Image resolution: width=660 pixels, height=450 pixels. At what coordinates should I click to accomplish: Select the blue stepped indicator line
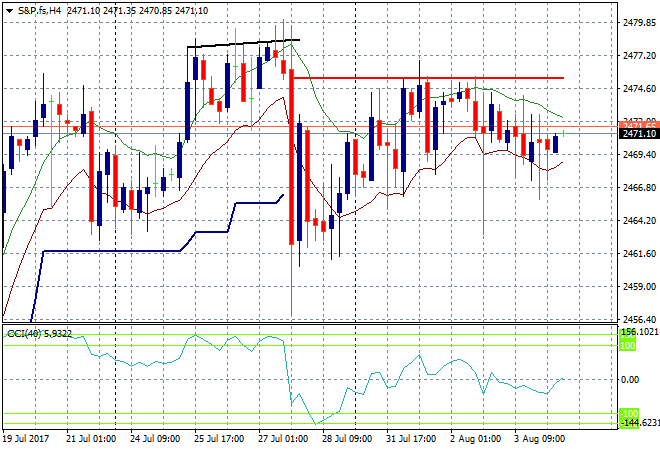click(110, 250)
